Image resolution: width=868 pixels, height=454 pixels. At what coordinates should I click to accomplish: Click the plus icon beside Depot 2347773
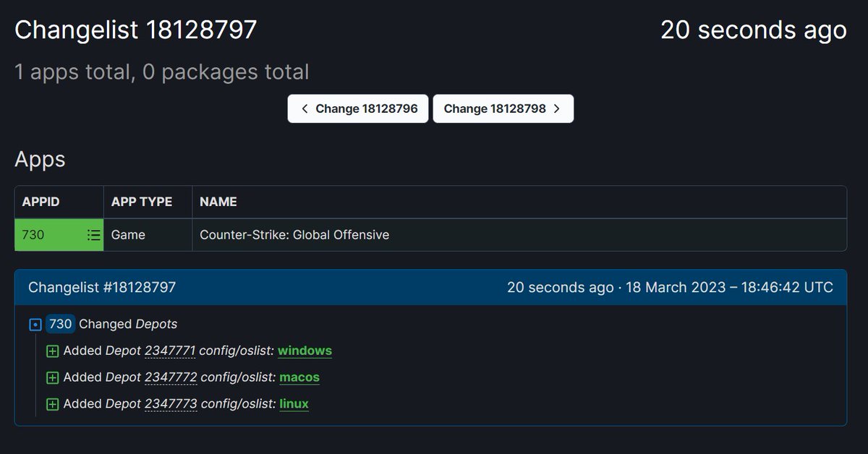[x=52, y=404]
